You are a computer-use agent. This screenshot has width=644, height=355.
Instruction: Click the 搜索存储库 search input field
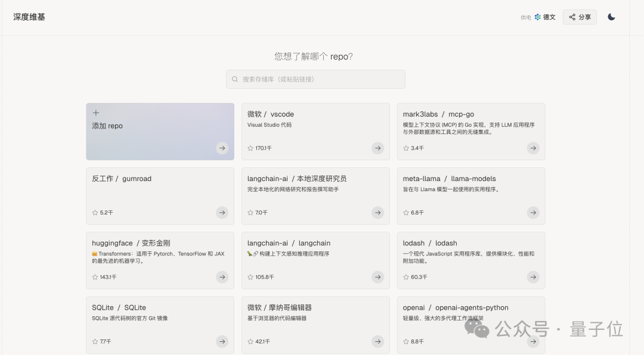pos(315,79)
